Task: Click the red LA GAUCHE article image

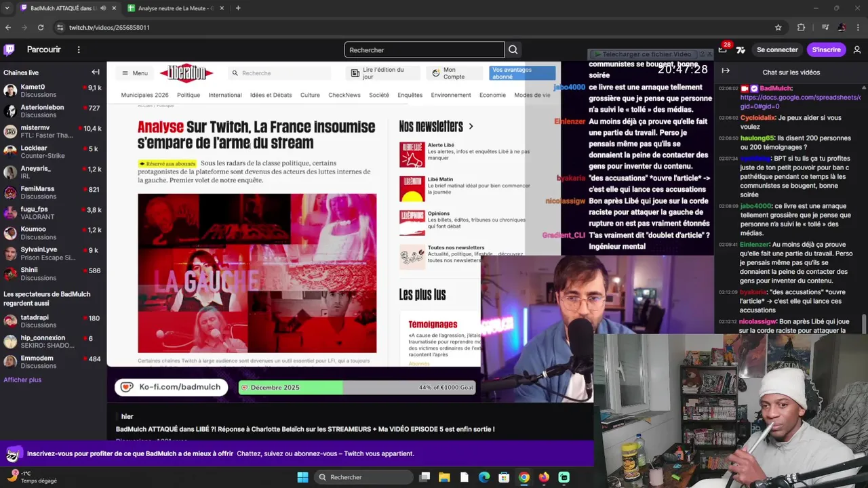Action: coord(257,273)
